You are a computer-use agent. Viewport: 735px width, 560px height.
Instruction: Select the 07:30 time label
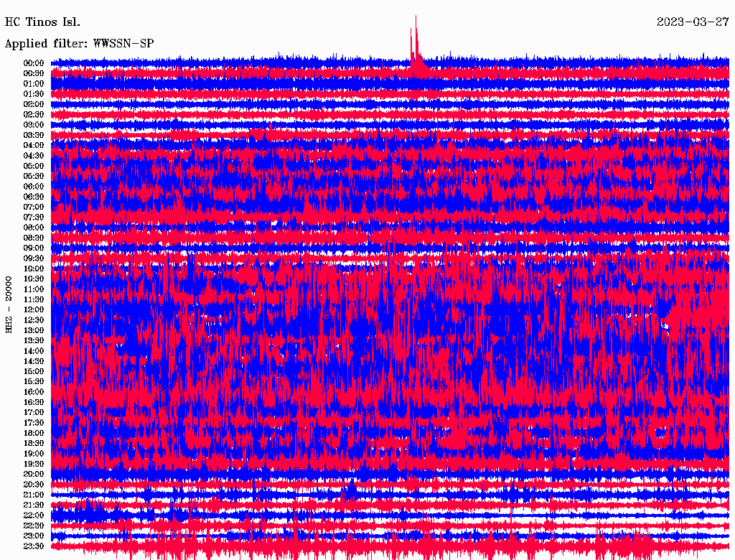[34, 217]
